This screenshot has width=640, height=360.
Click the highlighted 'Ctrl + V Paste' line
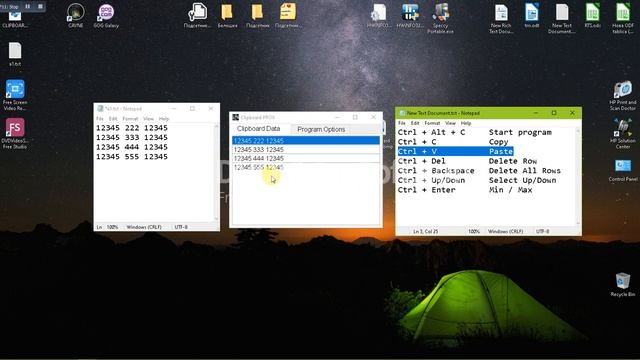click(x=456, y=151)
